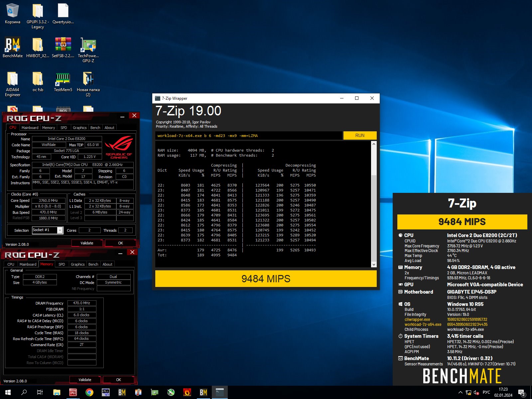The width and height of the screenshot is (532, 399).
Task: Switch the РУС input language indicator
Action: pyautogui.click(x=486, y=392)
